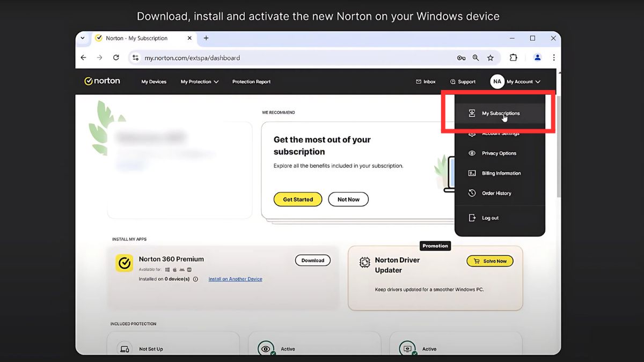Open Protection Report in the navigation

pyautogui.click(x=251, y=82)
